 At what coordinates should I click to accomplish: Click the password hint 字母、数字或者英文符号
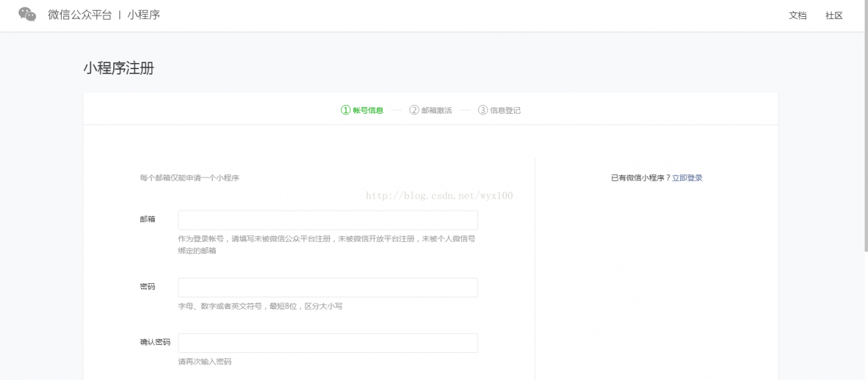(260, 306)
